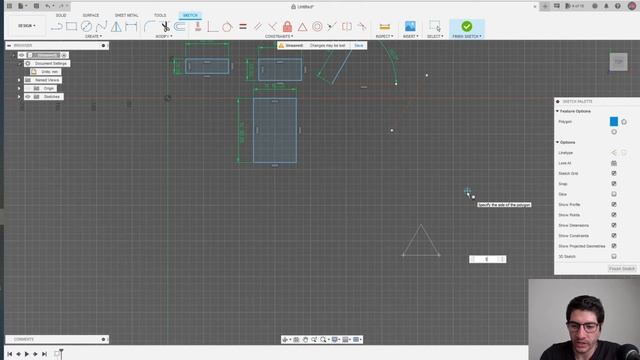Apply the Equal constraint
This screenshot has height=360, width=640.
pos(243,27)
